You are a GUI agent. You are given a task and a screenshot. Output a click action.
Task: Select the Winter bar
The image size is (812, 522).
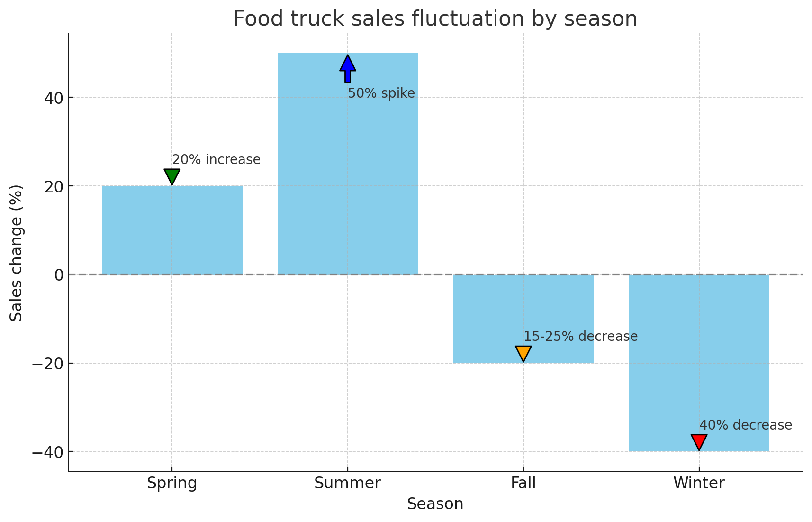699,363
